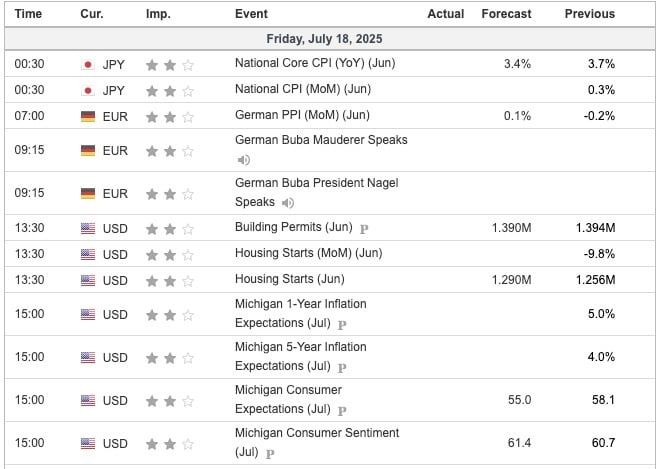Click the 61.4 Consumer Sentiment forecast
Screen dimensions: 658x469
click(x=520, y=443)
